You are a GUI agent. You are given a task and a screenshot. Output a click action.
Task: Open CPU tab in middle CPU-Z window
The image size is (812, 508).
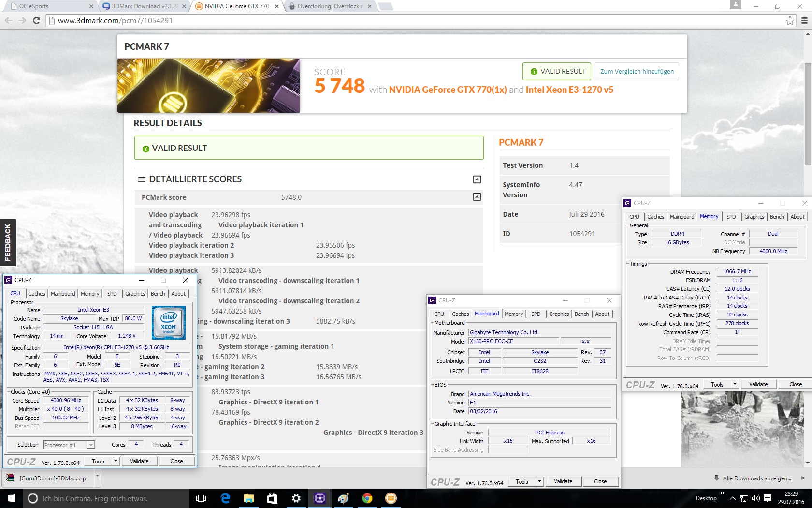439,314
